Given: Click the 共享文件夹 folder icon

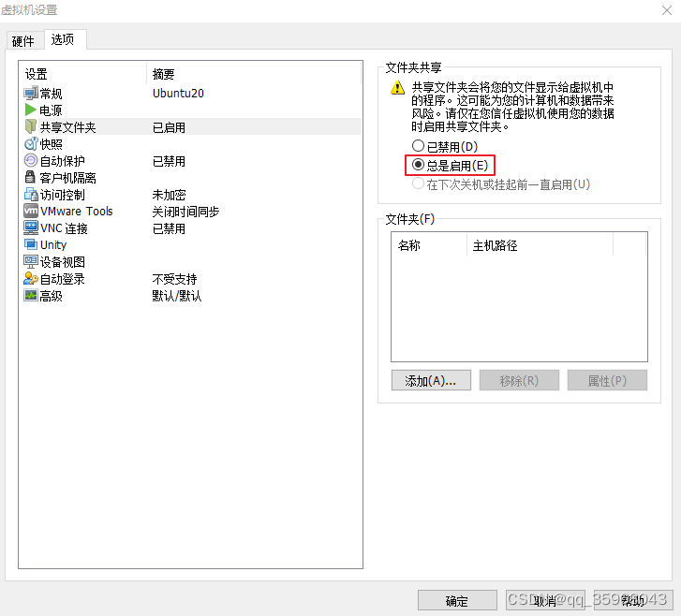Looking at the screenshot, I should (x=31, y=126).
